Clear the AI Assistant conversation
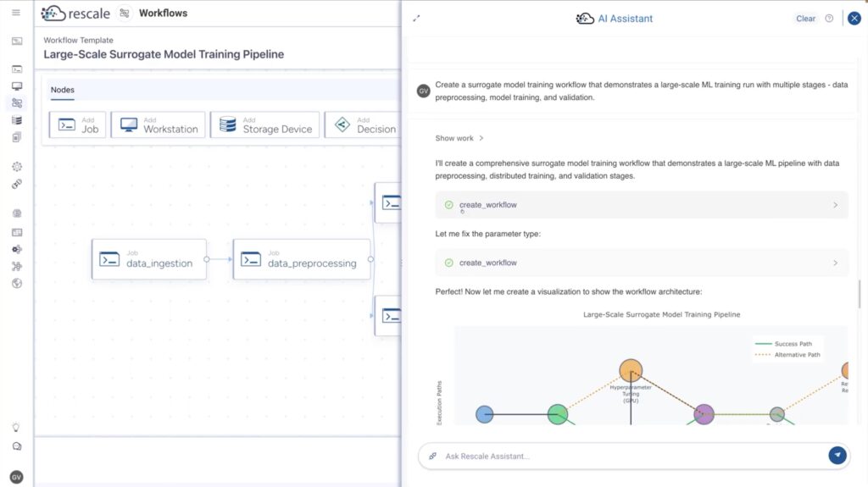 point(805,19)
